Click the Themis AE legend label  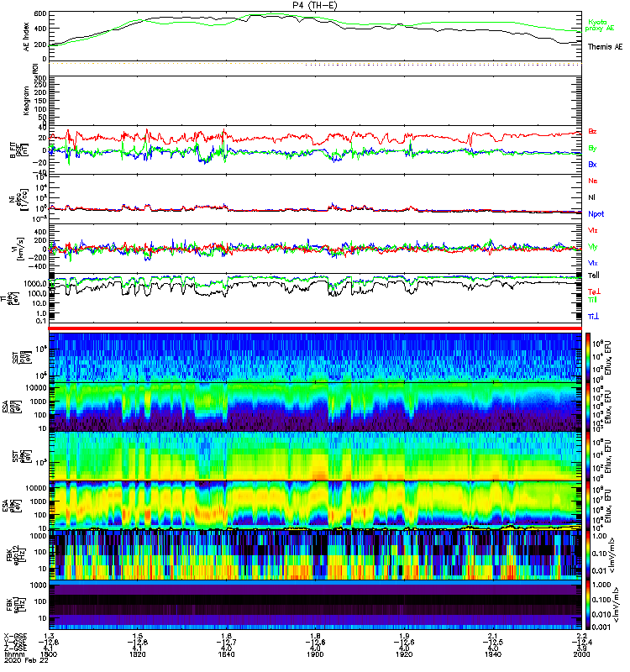[605, 47]
